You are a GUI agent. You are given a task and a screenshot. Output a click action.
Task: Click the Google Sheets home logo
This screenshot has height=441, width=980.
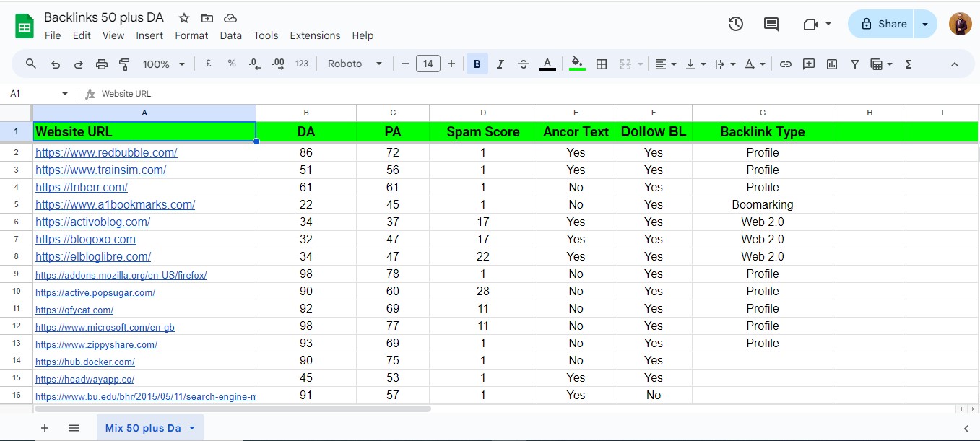25,27
